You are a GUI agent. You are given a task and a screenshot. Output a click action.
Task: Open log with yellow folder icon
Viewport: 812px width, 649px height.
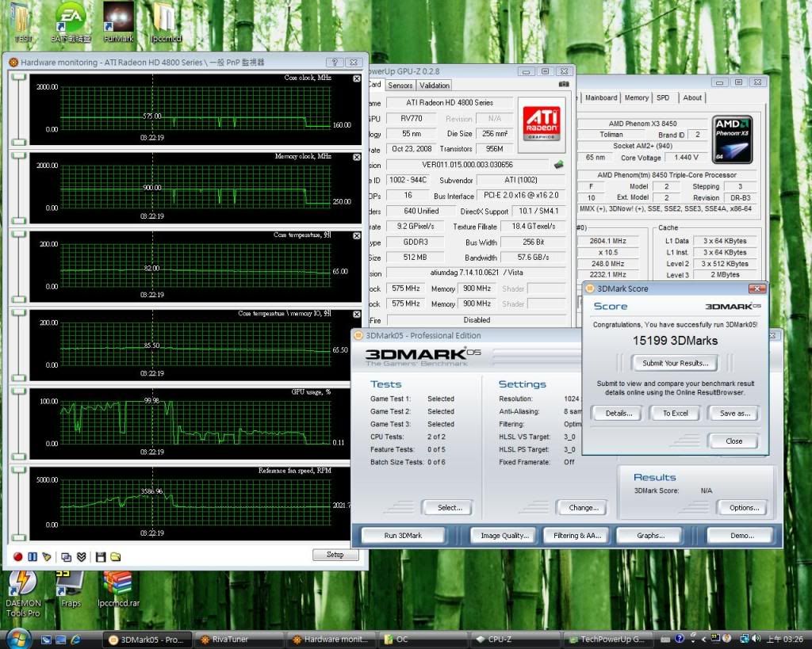click(116, 557)
